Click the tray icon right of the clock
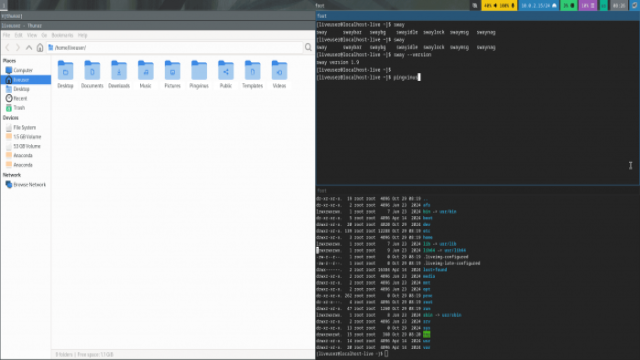 tap(634, 6)
